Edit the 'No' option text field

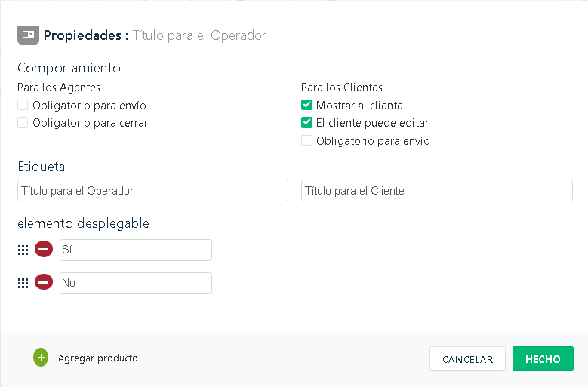click(136, 283)
